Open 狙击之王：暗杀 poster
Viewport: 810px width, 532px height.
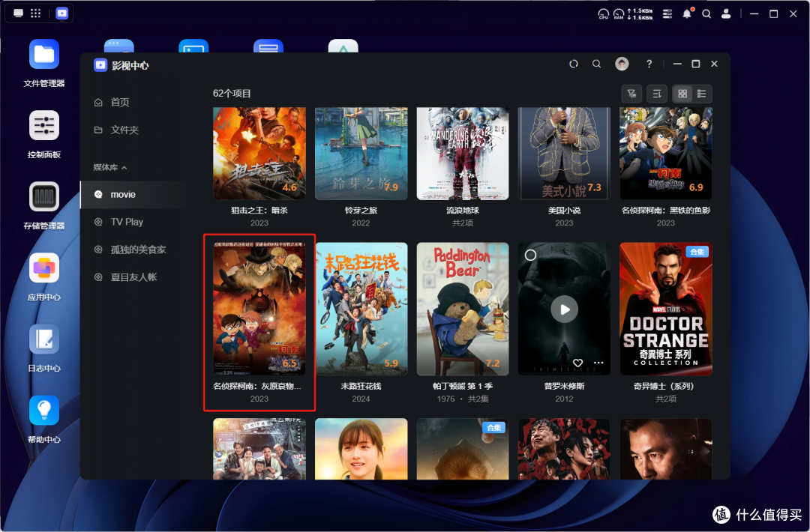tap(259, 154)
